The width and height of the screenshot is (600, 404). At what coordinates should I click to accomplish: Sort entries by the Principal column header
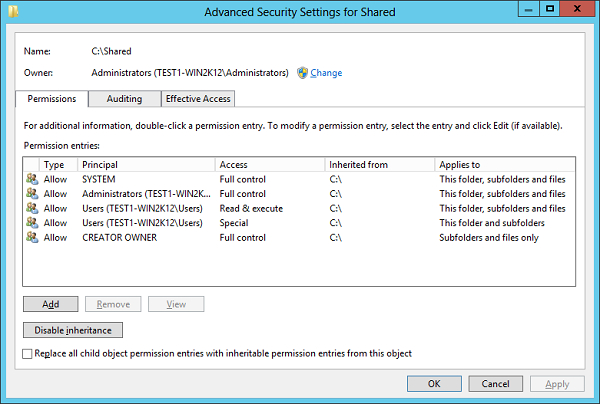pos(146,164)
